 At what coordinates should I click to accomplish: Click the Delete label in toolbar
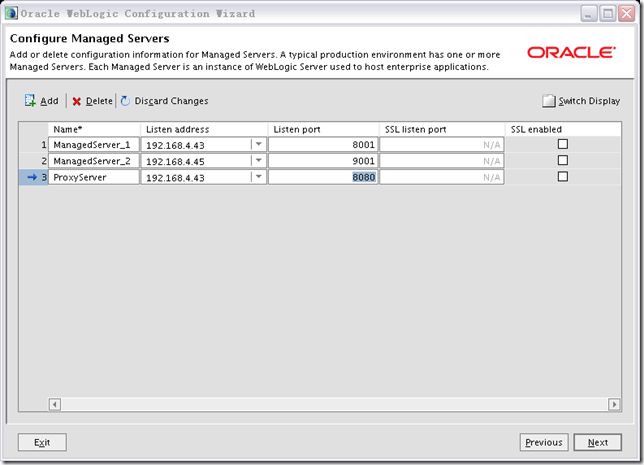coord(99,101)
